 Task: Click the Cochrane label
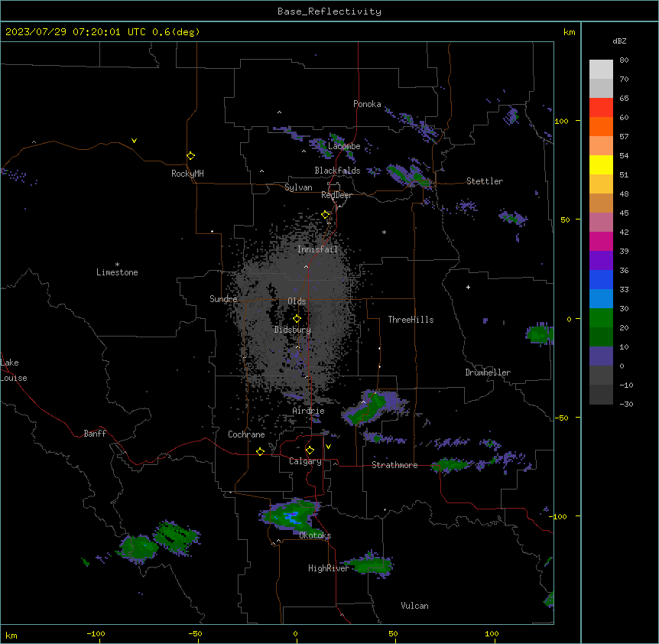pyautogui.click(x=246, y=434)
